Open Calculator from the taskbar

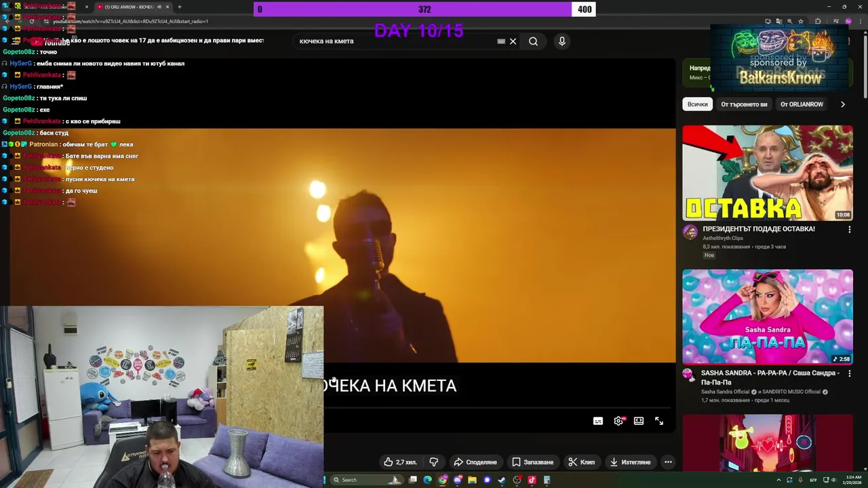547,480
